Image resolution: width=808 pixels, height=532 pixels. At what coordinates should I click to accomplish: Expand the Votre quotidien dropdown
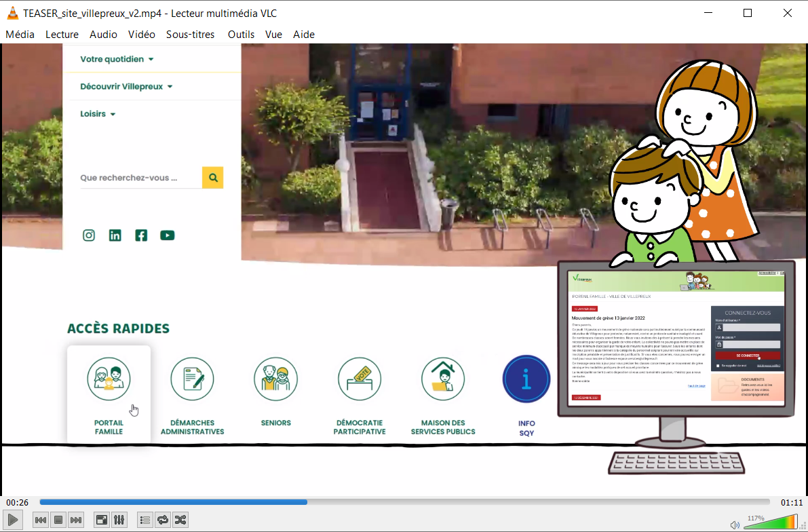(117, 59)
